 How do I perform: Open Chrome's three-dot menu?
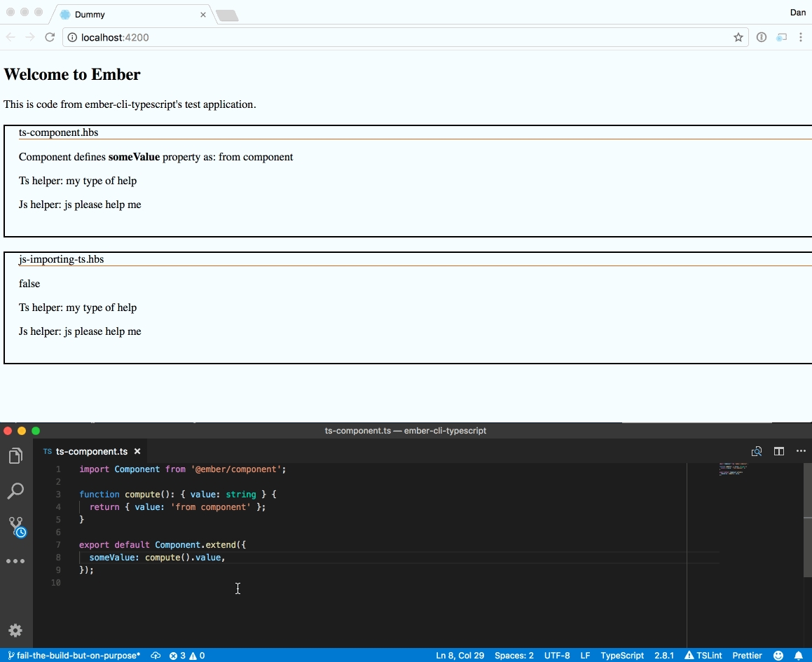801,38
